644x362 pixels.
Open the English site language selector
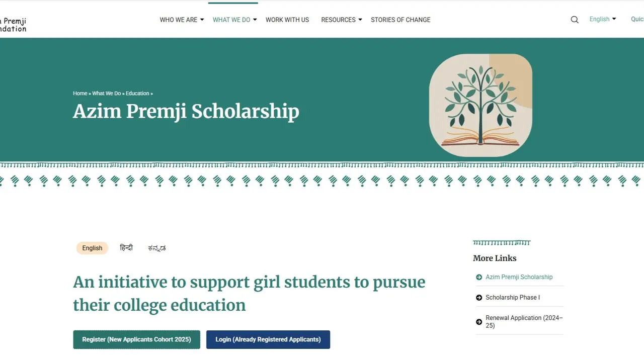(x=602, y=19)
